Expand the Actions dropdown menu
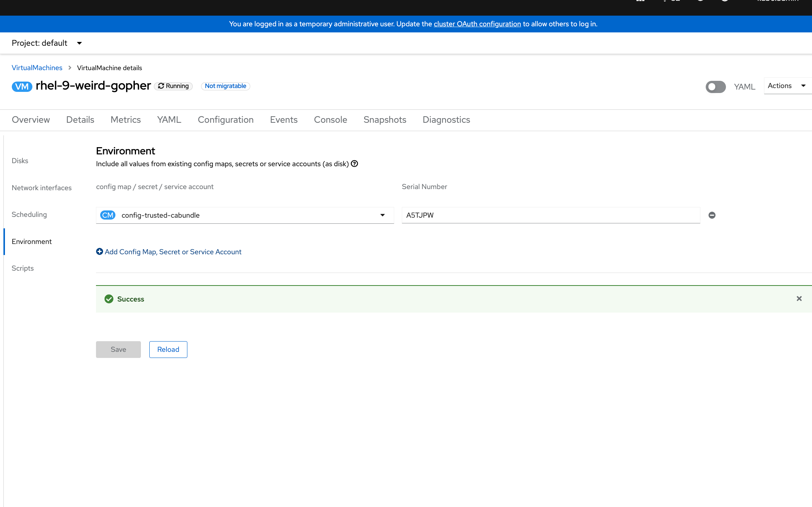The image size is (812, 507). [787, 86]
